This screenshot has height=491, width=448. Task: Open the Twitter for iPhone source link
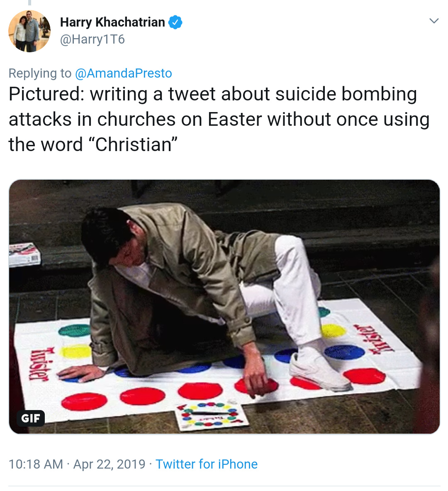coord(207,464)
